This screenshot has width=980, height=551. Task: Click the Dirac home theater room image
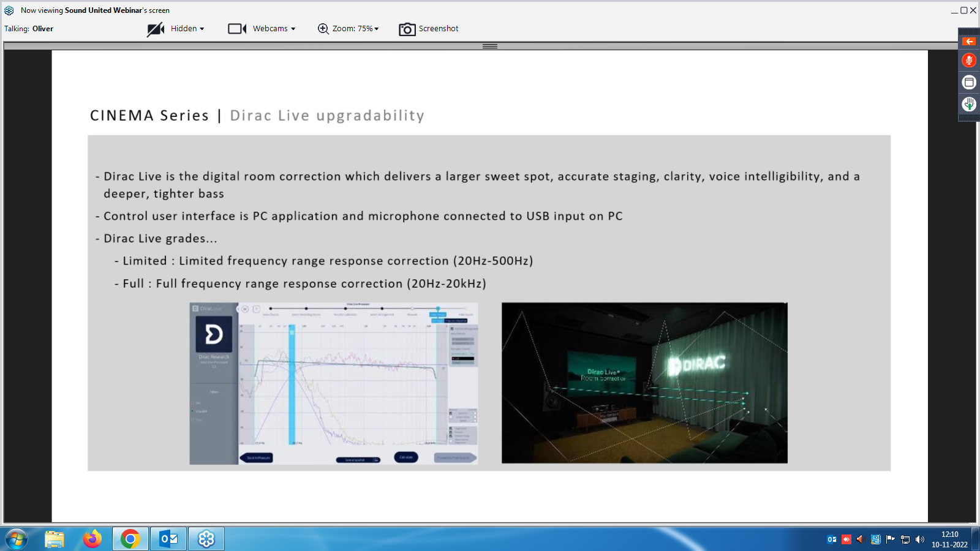[x=644, y=383]
